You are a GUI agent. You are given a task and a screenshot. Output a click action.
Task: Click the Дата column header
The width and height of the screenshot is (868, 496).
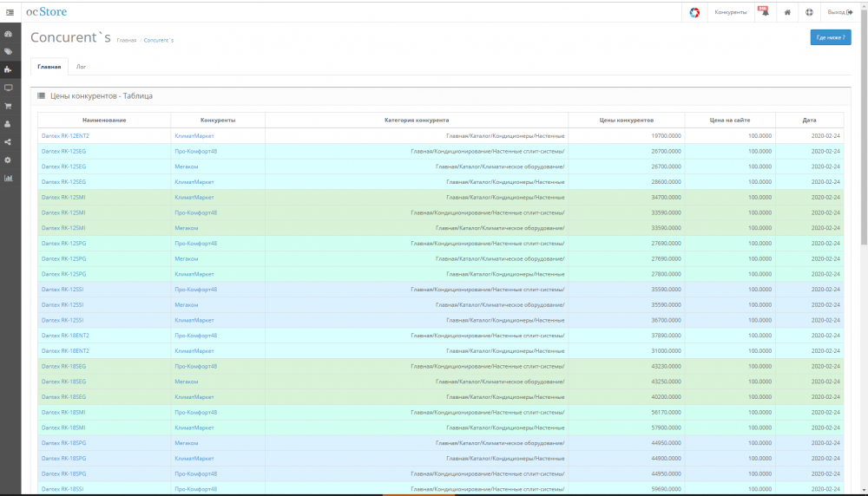click(x=809, y=120)
